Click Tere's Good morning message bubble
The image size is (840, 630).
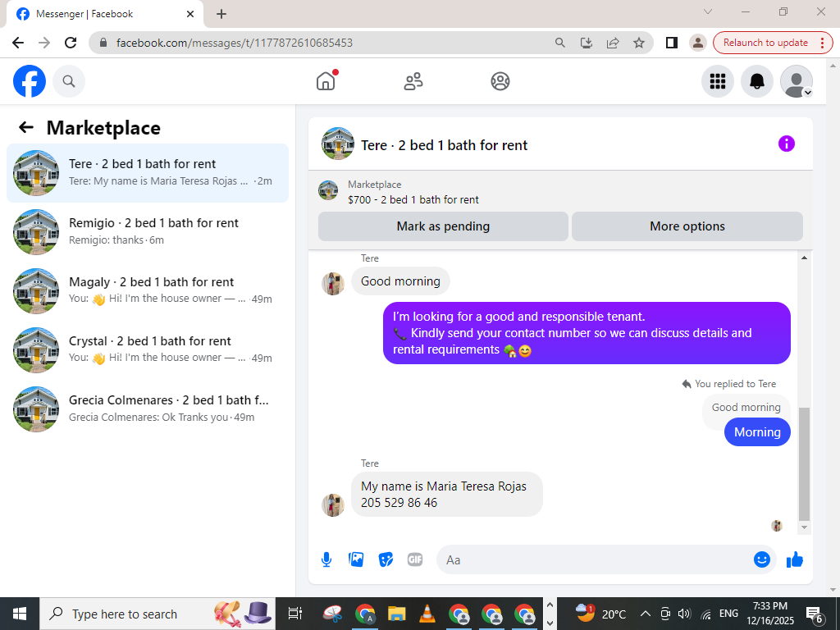tap(400, 281)
